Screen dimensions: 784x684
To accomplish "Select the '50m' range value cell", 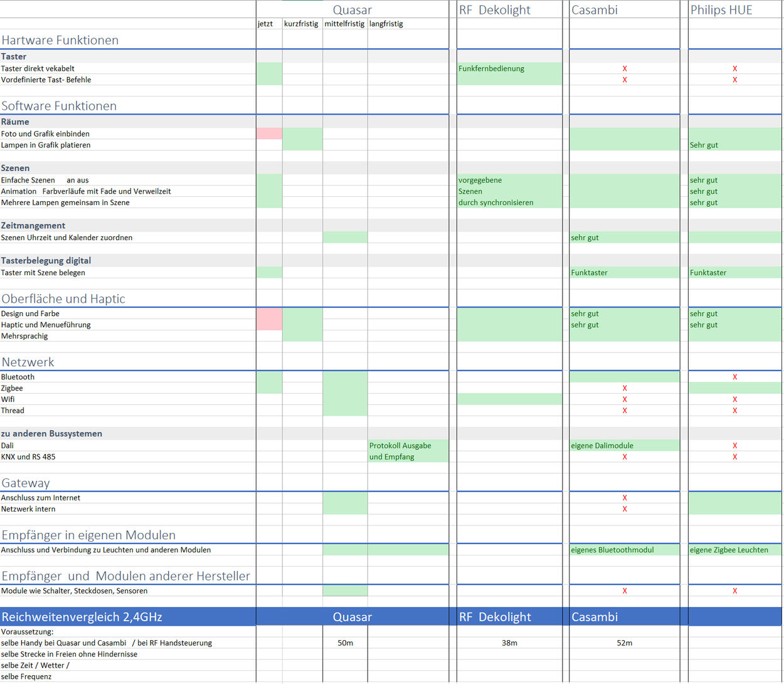I will pos(345,643).
